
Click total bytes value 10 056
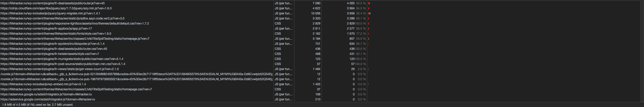click(316, 13)
